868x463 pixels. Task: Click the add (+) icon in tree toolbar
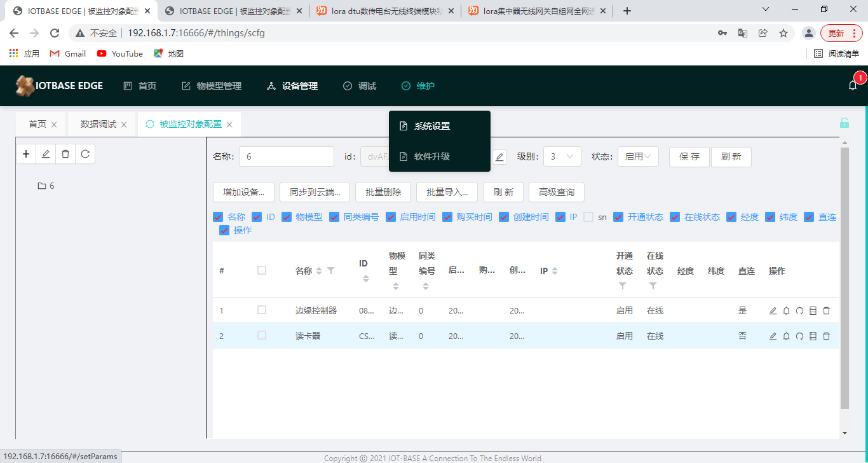click(26, 154)
